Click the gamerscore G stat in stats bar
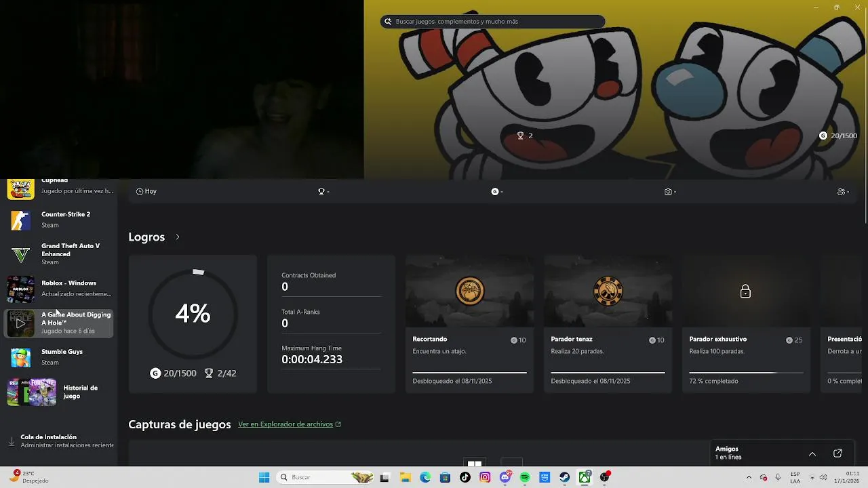The width and height of the screenshot is (868, 488). (497, 192)
